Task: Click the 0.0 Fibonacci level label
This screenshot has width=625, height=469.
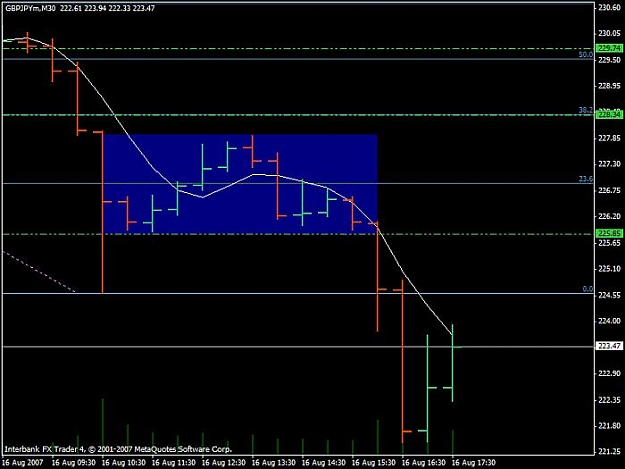Action: (588, 289)
